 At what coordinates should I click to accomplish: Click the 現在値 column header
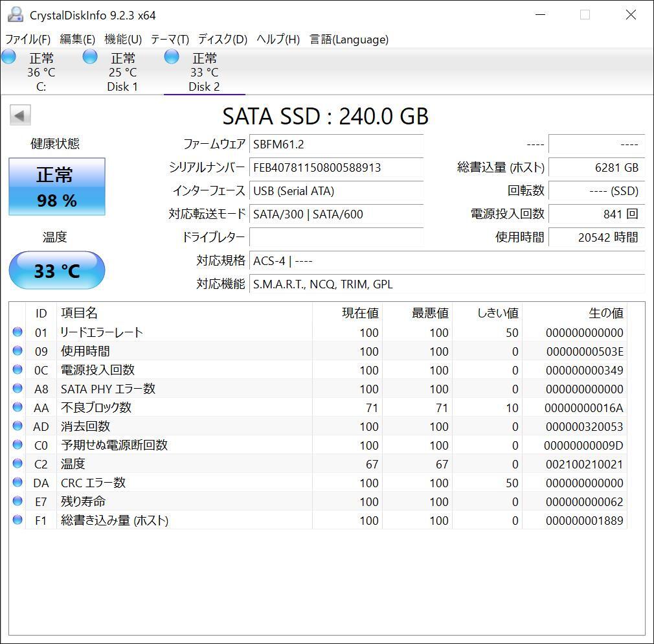[348, 313]
